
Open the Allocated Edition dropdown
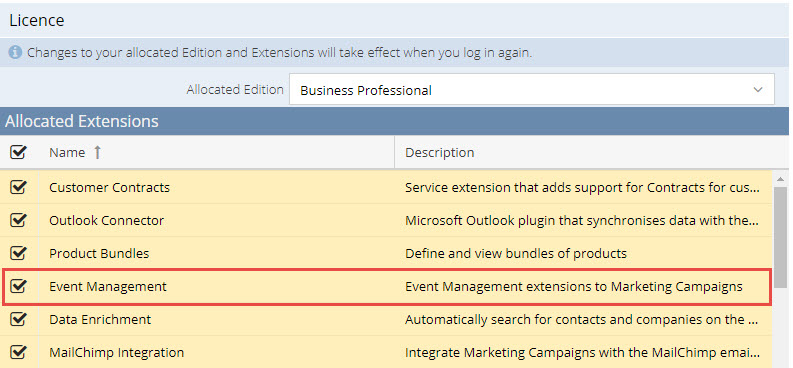(532, 89)
